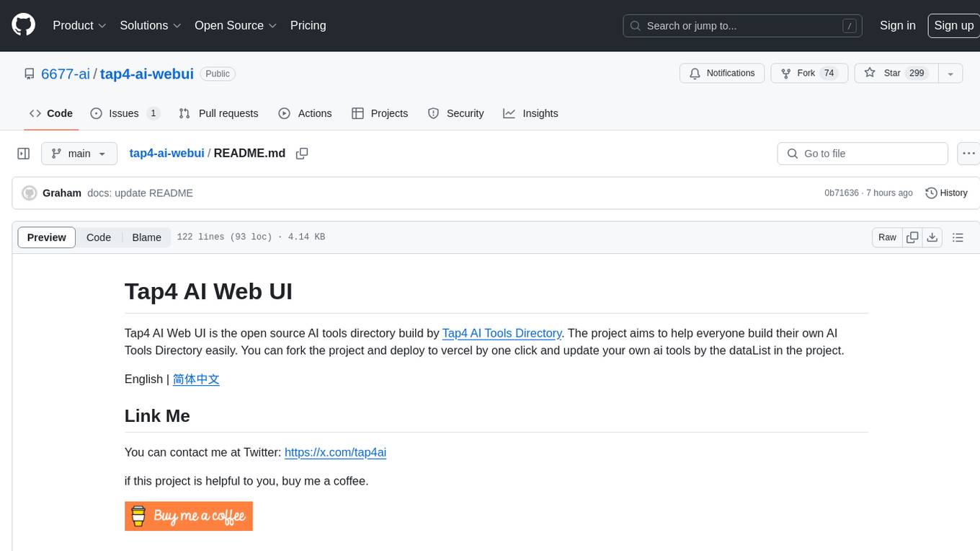Open the GitHub homepage logo

pyautogui.click(x=23, y=25)
